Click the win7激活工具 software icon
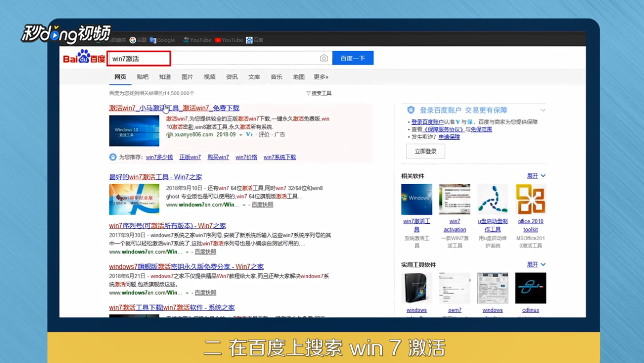 417,199
